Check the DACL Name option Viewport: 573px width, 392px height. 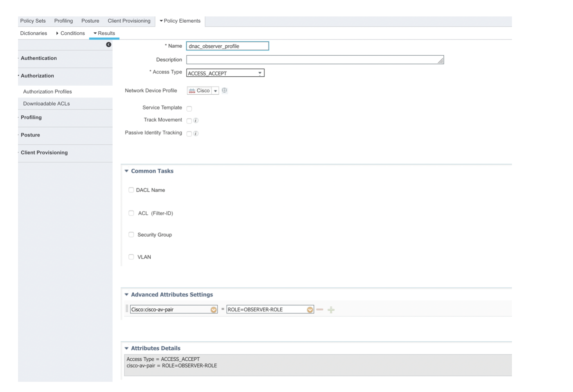click(131, 190)
